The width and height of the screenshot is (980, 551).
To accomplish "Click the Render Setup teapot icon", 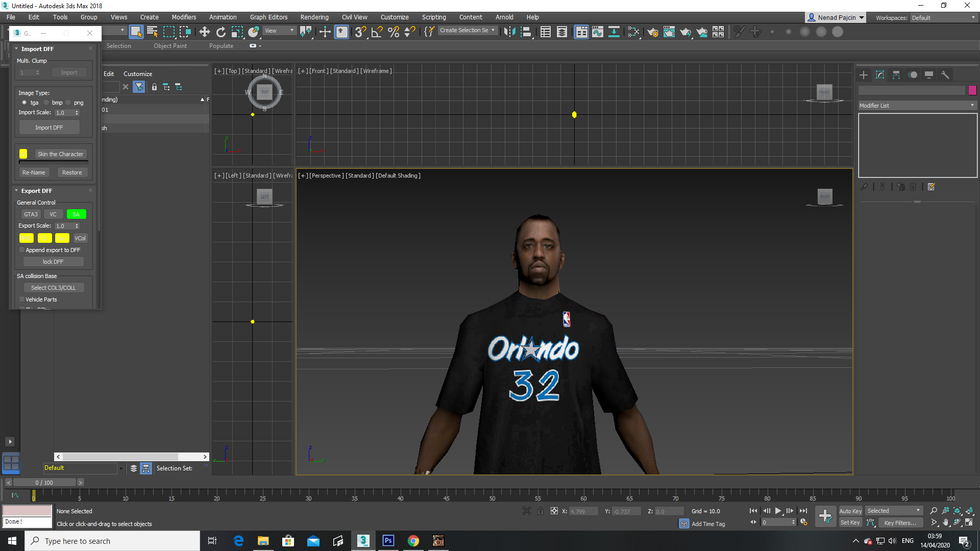I will point(652,32).
